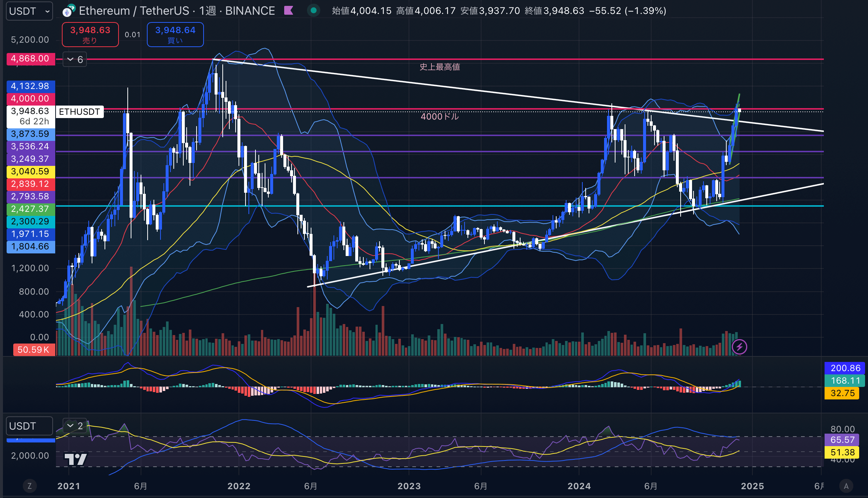The image size is (868, 498).
Task: Select the 4000ドル text annotation
Action: (440, 117)
